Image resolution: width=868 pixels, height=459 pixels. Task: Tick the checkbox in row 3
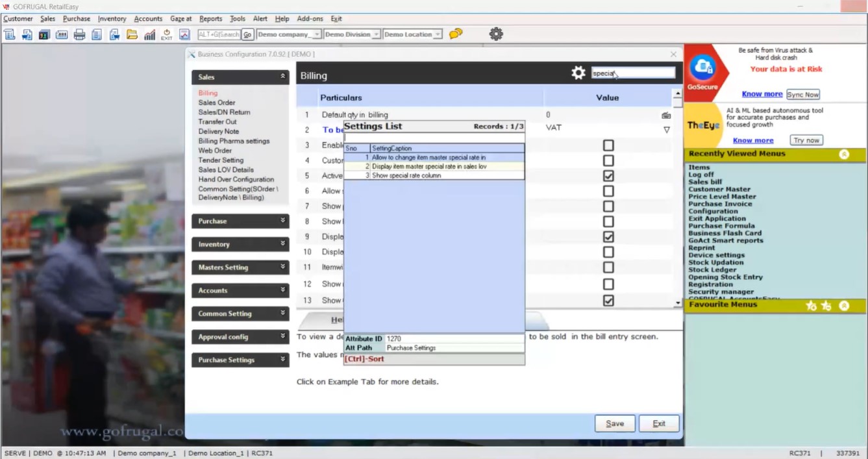click(x=608, y=145)
